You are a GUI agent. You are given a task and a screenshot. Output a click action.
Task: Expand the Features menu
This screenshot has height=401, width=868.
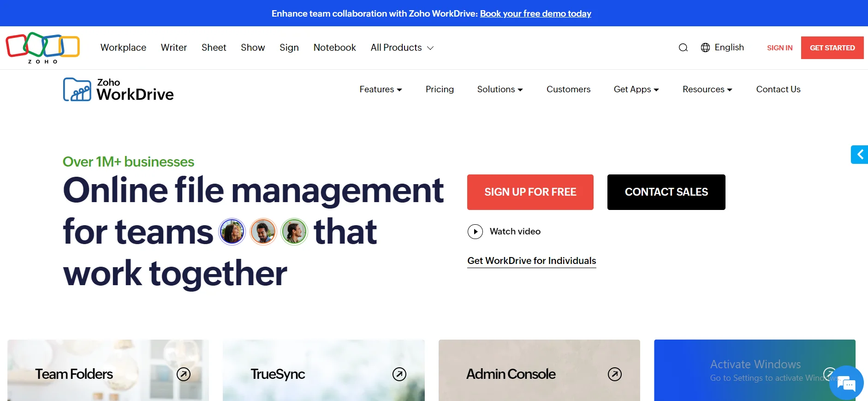pos(381,90)
